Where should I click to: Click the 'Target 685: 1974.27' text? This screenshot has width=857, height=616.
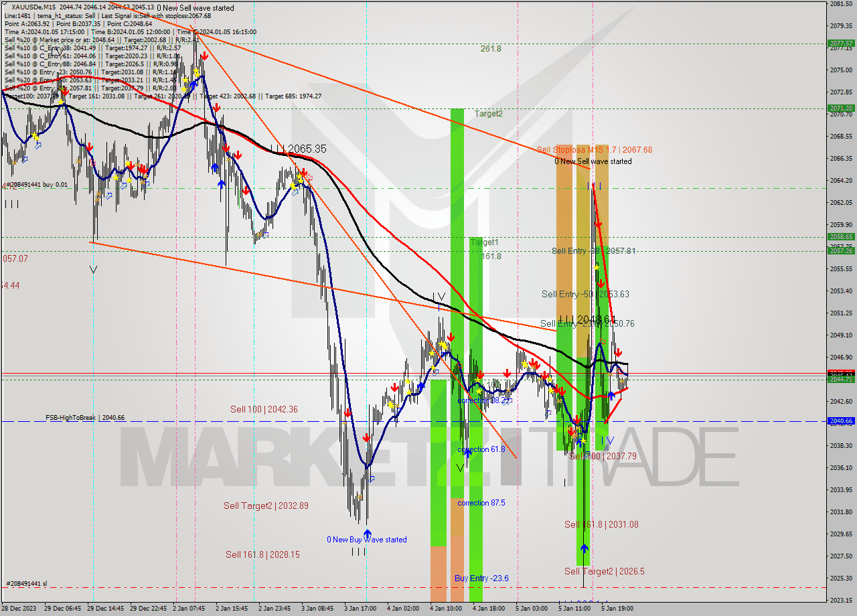[x=293, y=96]
